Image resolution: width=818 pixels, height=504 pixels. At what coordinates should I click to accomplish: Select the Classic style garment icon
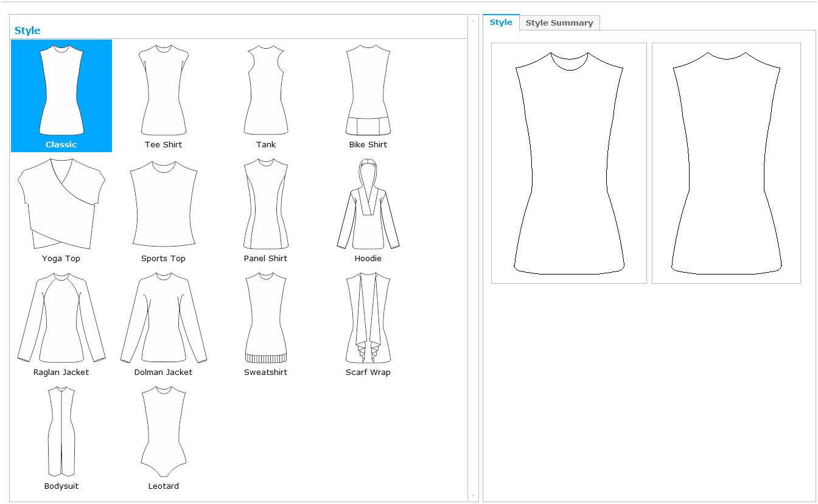(61, 91)
